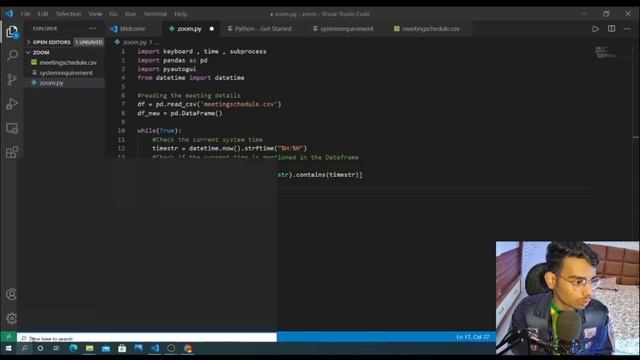Click the EXPLORER panel title

[45, 29]
